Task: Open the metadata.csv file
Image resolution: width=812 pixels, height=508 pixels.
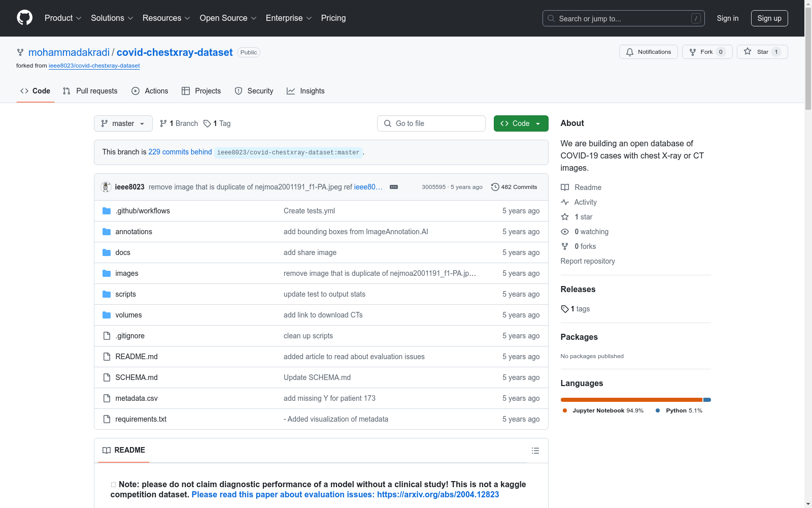Action: [x=137, y=398]
